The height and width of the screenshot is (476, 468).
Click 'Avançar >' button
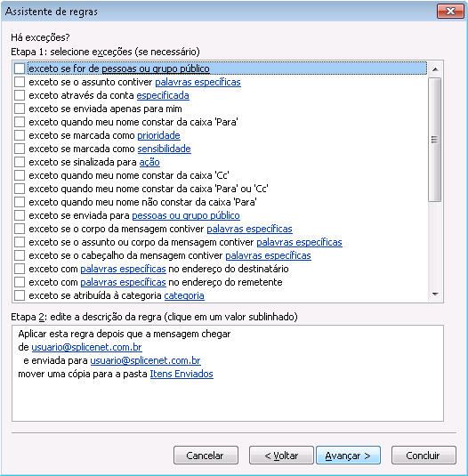pyautogui.click(x=348, y=455)
